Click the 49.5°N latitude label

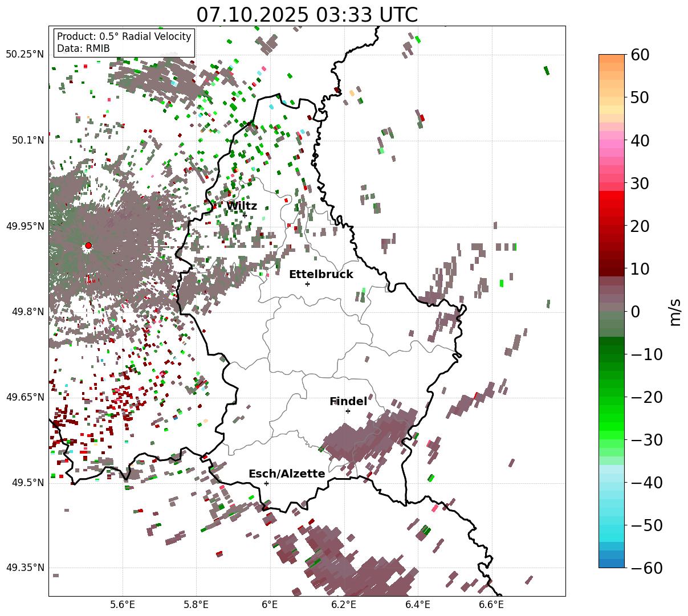pos(27,483)
